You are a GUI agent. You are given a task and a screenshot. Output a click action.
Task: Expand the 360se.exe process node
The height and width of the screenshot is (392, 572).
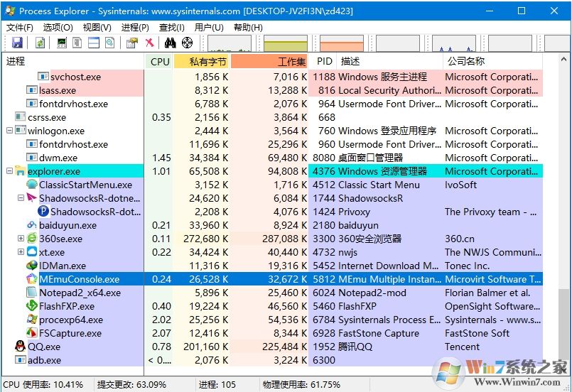pyautogui.click(x=21, y=239)
